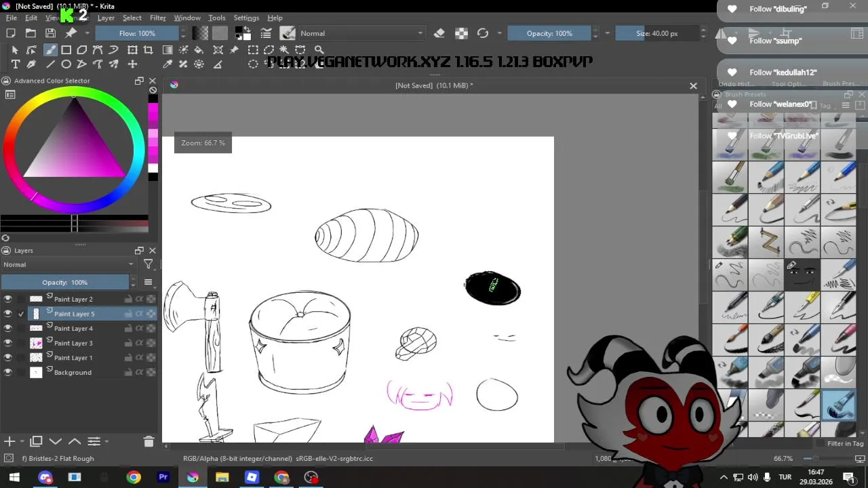
Task: Select the Ellipse shape tool
Action: (x=66, y=64)
